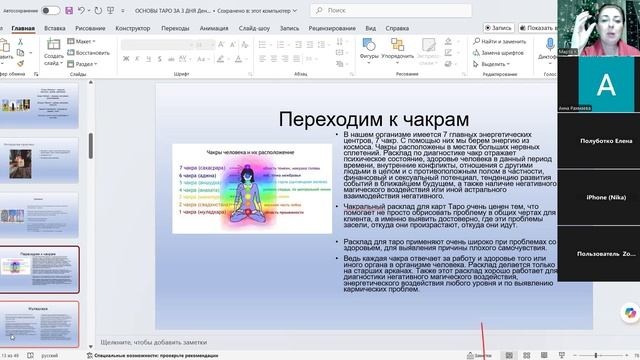Open the Переходы tab
Screen dimensions: 640x360
[x=175, y=28]
